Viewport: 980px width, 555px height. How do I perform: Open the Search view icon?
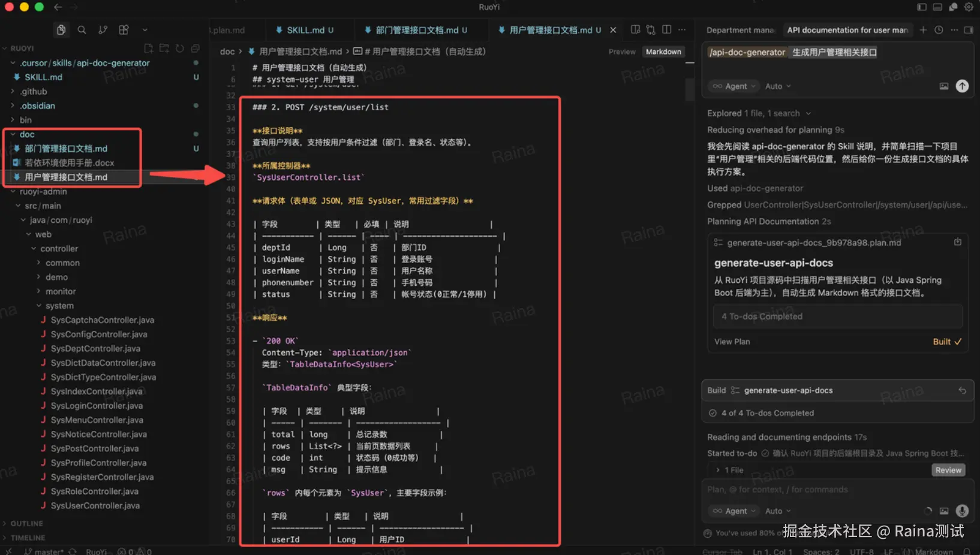pyautogui.click(x=82, y=30)
